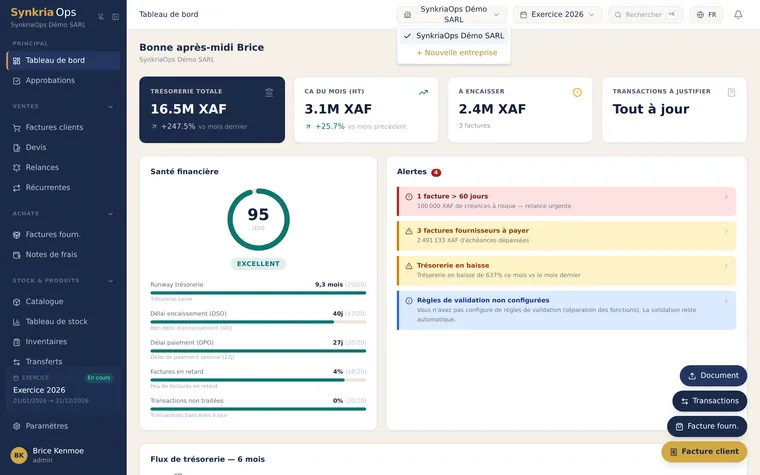Click the globe language icon
The height and width of the screenshot is (475, 760).
(x=700, y=15)
